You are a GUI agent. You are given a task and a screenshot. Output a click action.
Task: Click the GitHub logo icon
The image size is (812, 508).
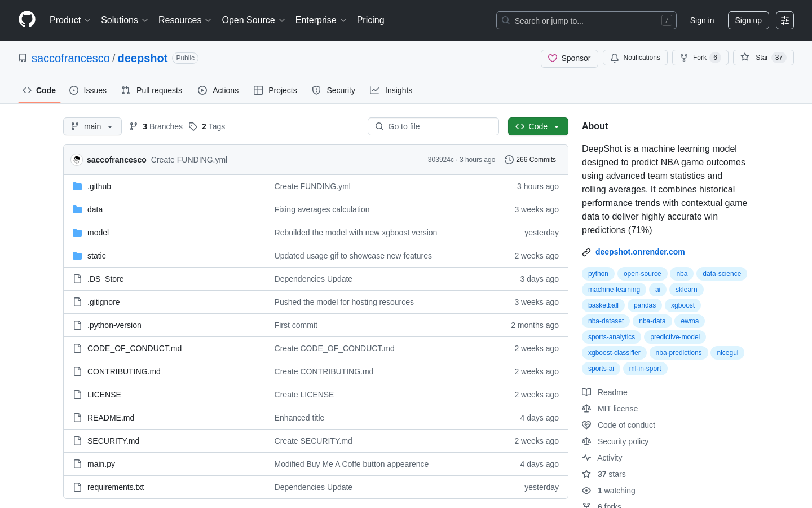point(27,20)
